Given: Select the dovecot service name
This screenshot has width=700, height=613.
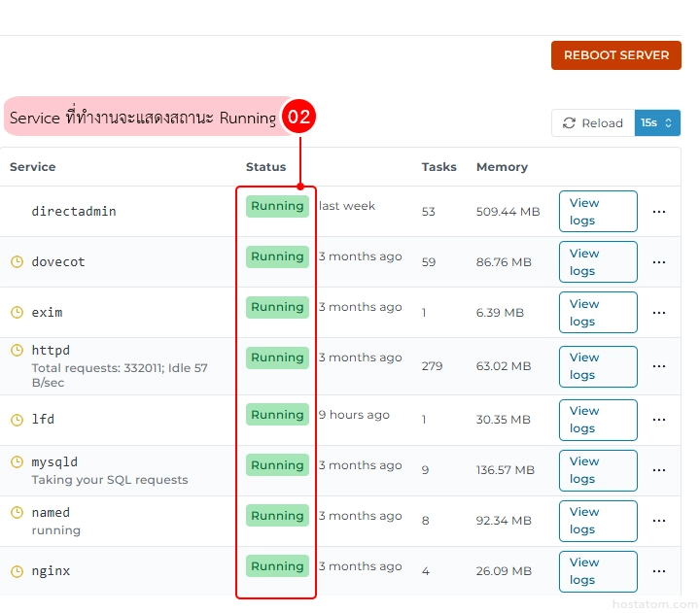Looking at the screenshot, I should 58,261.
